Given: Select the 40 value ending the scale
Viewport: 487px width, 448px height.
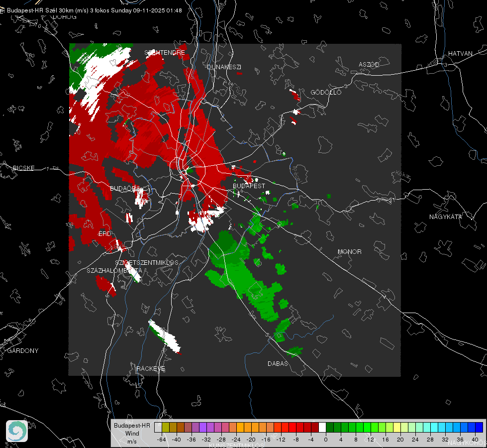Looking at the screenshot, I should (x=475, y=440).
